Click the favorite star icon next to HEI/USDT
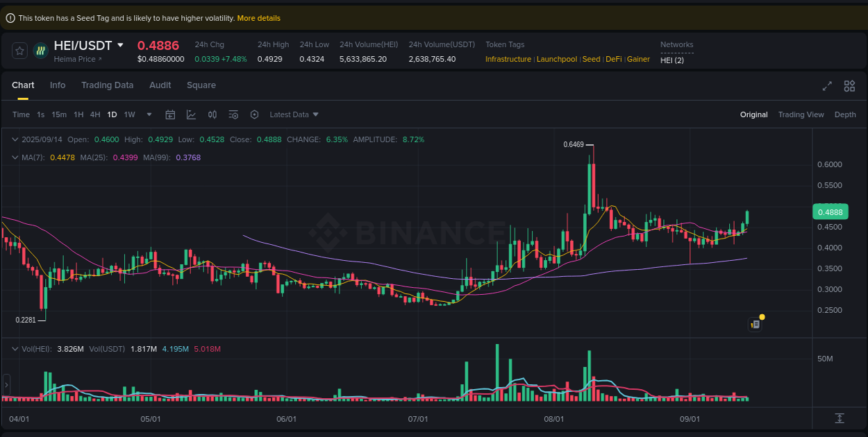 click(19, 51)
